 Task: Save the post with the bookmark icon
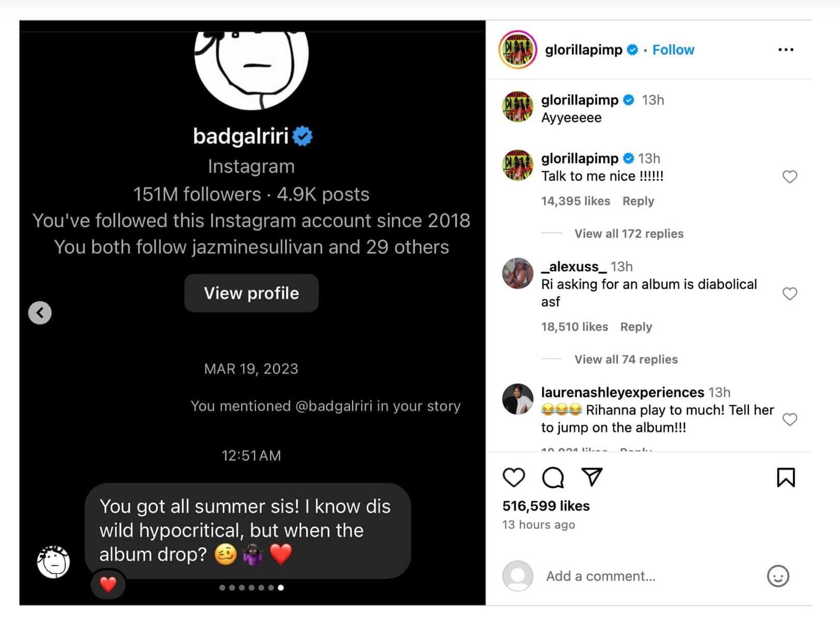[x=785, y=477]
